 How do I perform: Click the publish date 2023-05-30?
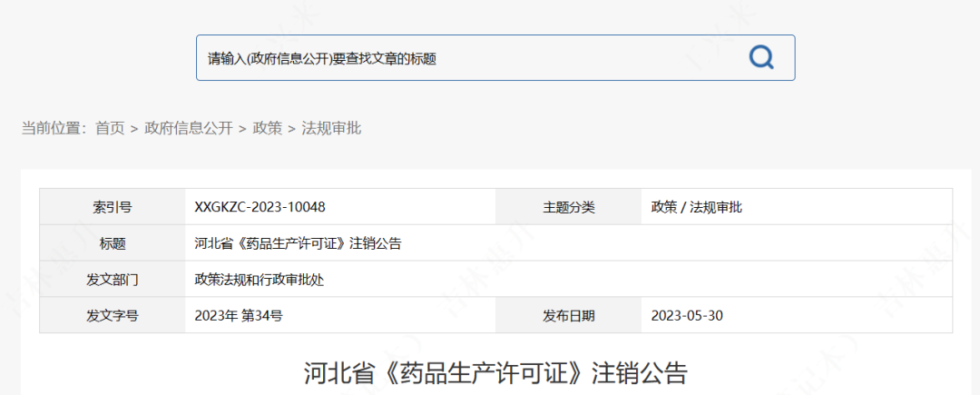pyautogui.click(x=687, y=316)
